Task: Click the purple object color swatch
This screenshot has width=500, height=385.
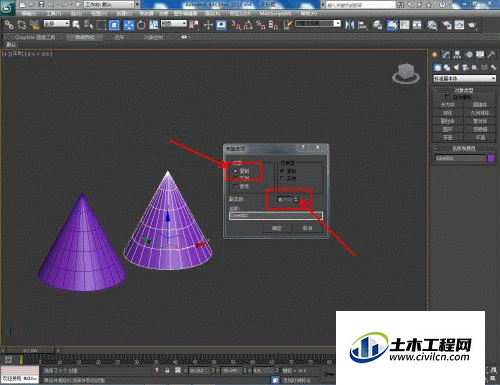Action: coord(491,158)
